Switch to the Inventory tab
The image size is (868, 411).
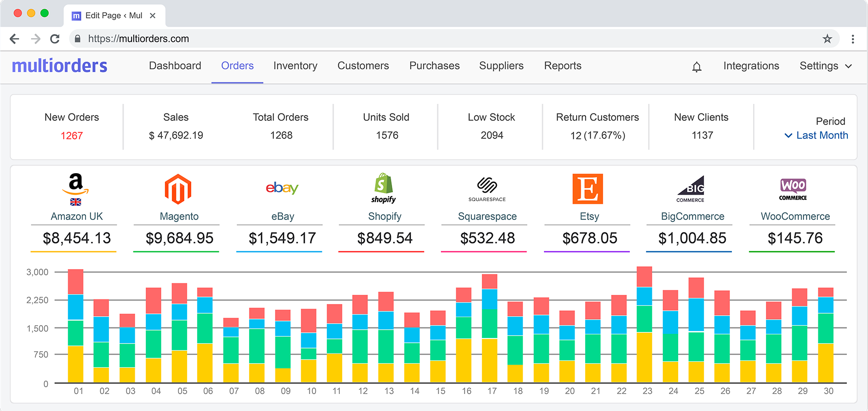coord(295,66)
